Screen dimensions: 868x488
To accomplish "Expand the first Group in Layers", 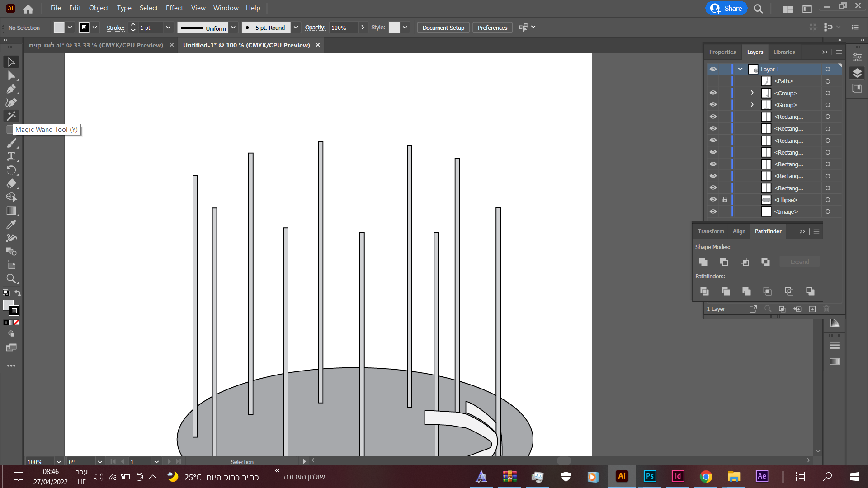I will point(752,93).
